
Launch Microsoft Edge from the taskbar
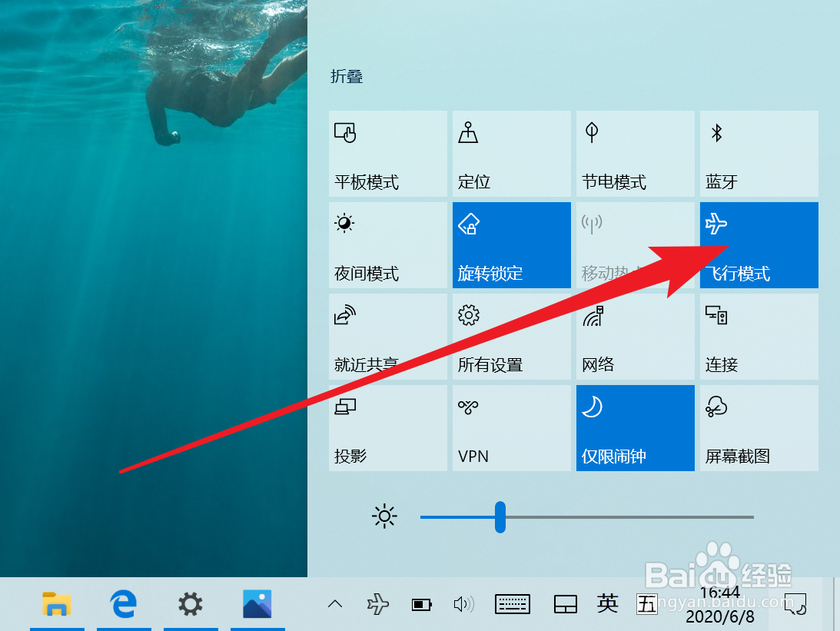pyautogui.click(x=124, y=604)
